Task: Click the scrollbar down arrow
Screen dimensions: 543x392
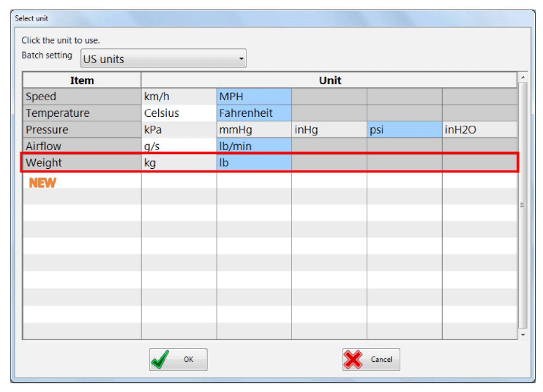Action: click(523, 334)
